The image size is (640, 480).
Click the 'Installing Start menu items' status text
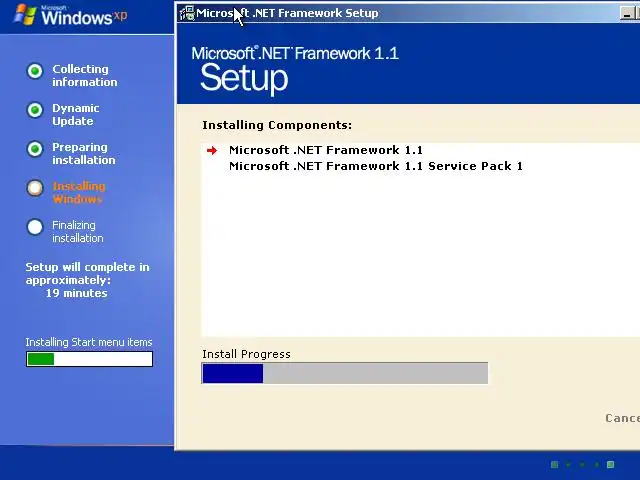(89, 342)
